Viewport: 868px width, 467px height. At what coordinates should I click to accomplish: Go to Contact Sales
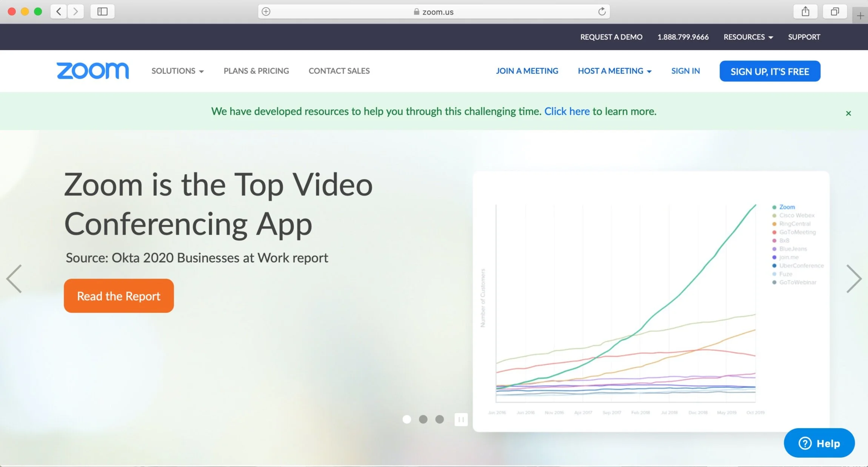pyautogui.click(x=339, y=71)
